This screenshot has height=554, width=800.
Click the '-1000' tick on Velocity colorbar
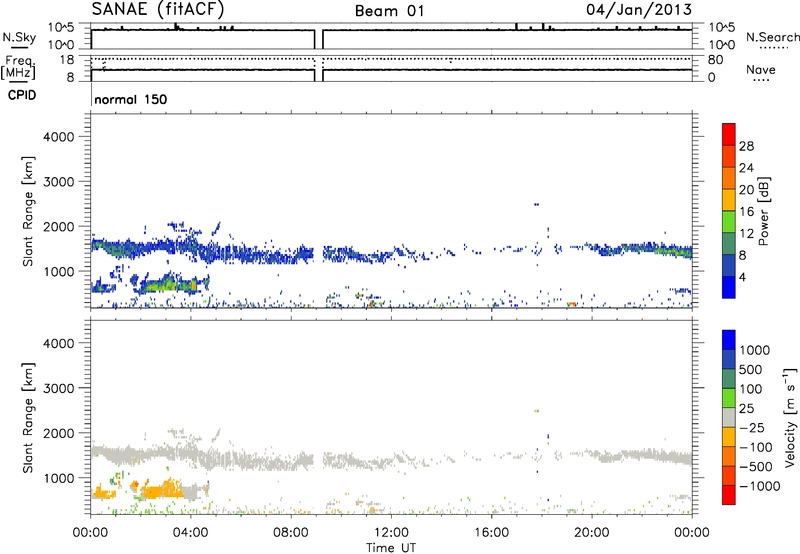tap(759, 486)
